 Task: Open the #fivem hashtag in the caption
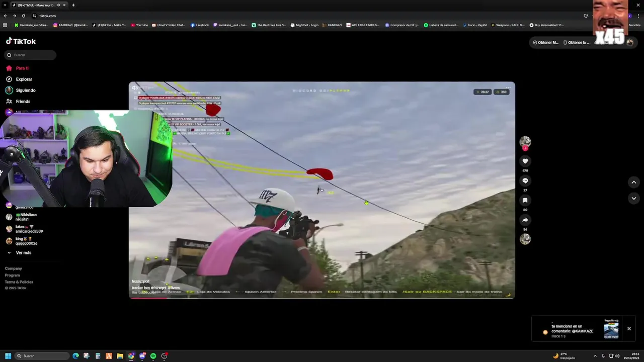point(174,288)
